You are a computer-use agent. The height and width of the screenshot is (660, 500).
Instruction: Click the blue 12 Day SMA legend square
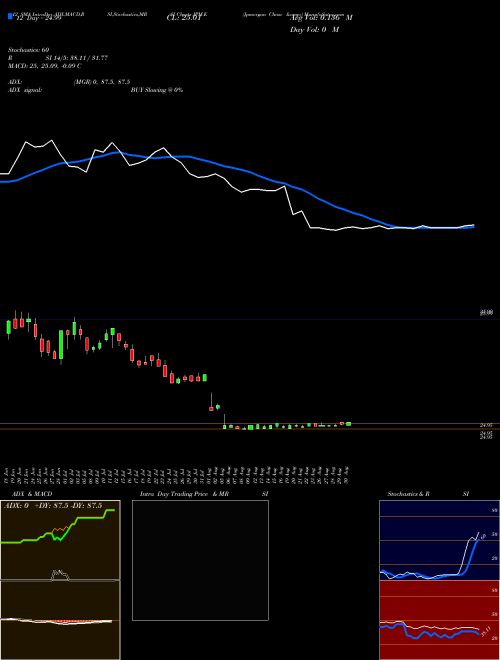[x=10, y=16]
